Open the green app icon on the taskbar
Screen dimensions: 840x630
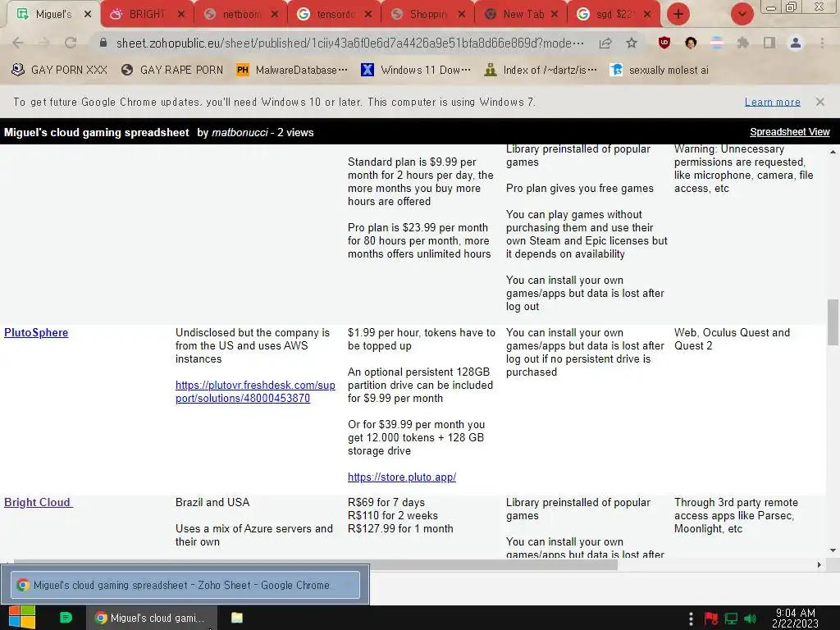pos(66,618)
